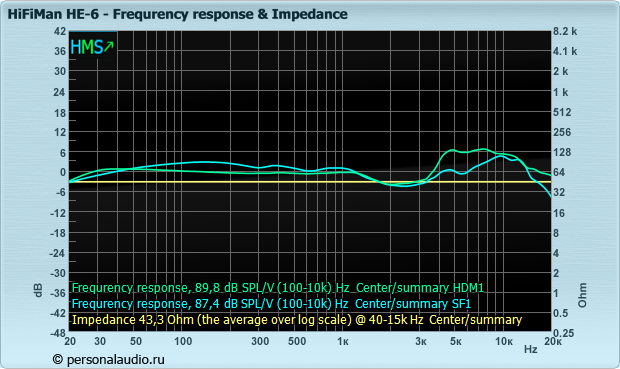Click the 42 dB label on left axis
Screen dimensions: 620x369
coord(60,31)
